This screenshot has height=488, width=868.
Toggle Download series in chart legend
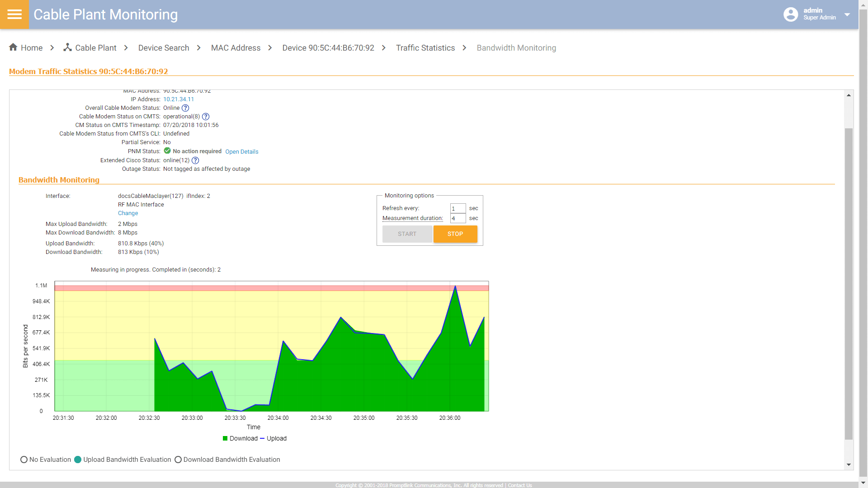point(240,438)
